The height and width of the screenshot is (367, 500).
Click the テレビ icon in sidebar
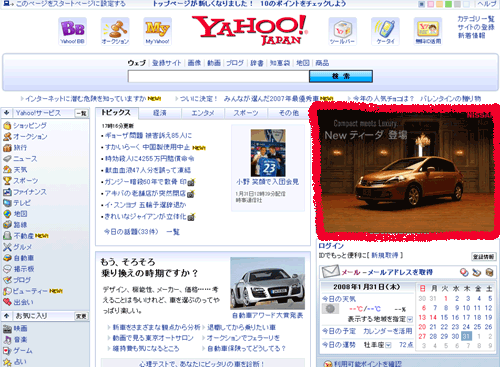(7, 203)
